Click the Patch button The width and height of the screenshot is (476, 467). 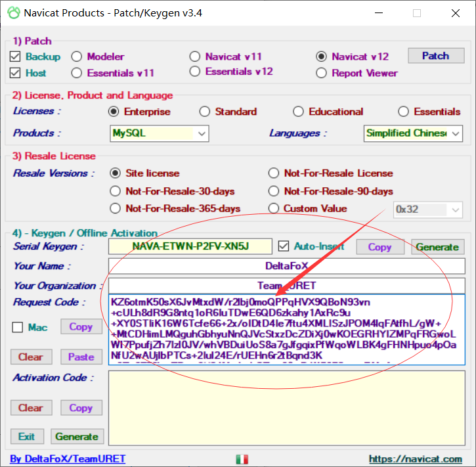tap(436, 56)
